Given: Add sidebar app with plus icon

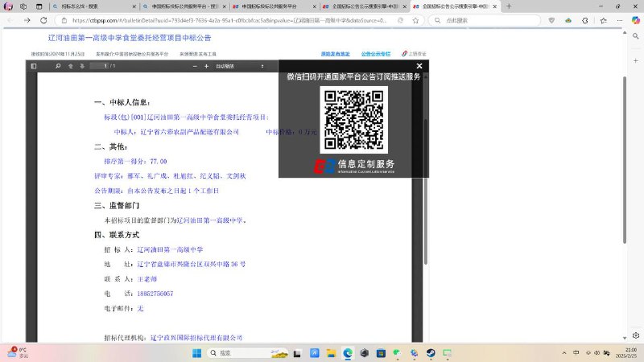Looking at the screenshot, I should pos(636,60).
